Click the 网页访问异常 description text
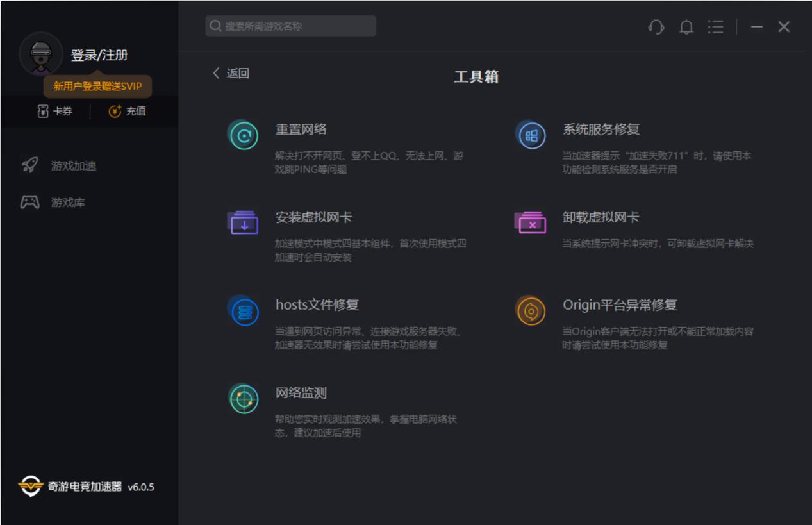 click(369, 338)
